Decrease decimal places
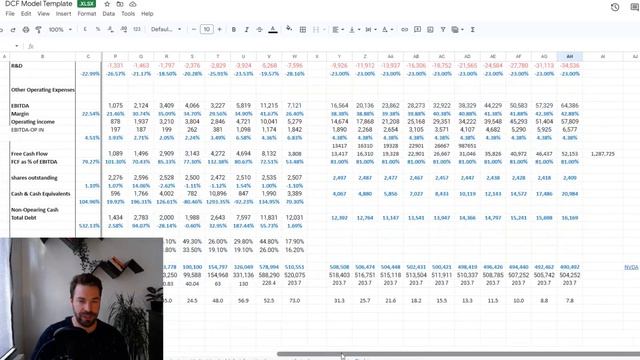The image size is (640, 360). pos(111,29)
